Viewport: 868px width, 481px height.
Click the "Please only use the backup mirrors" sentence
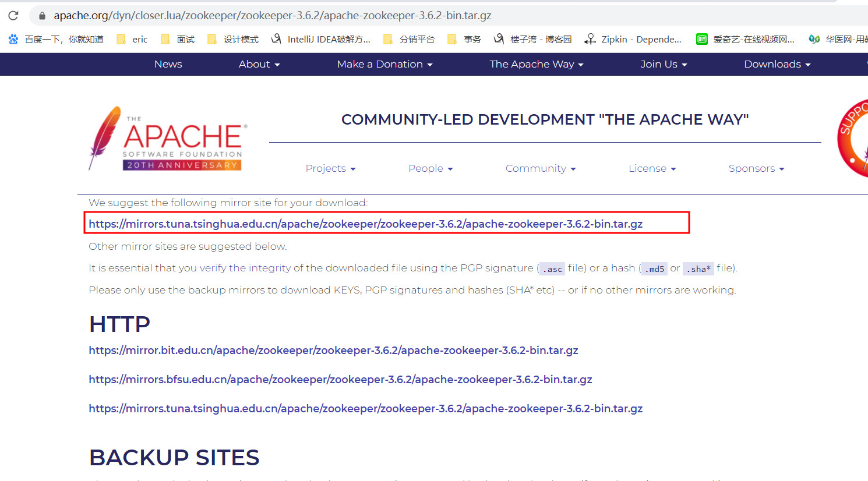pyautogui.click(x=412, y=290)
